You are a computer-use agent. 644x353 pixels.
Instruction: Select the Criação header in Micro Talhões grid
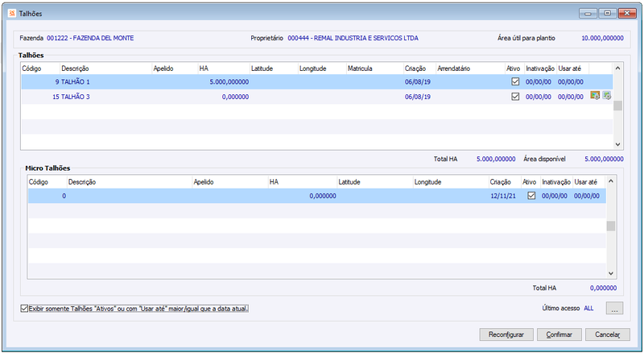(500, 182)
